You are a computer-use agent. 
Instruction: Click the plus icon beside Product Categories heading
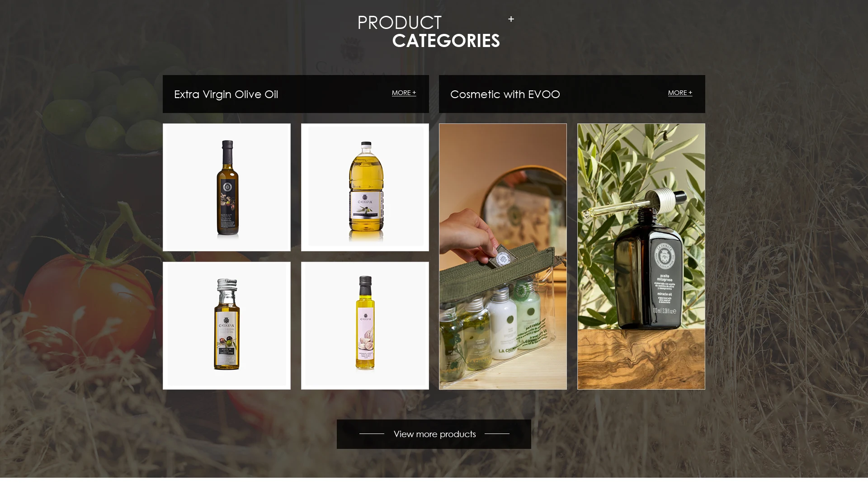coord(511,19)
